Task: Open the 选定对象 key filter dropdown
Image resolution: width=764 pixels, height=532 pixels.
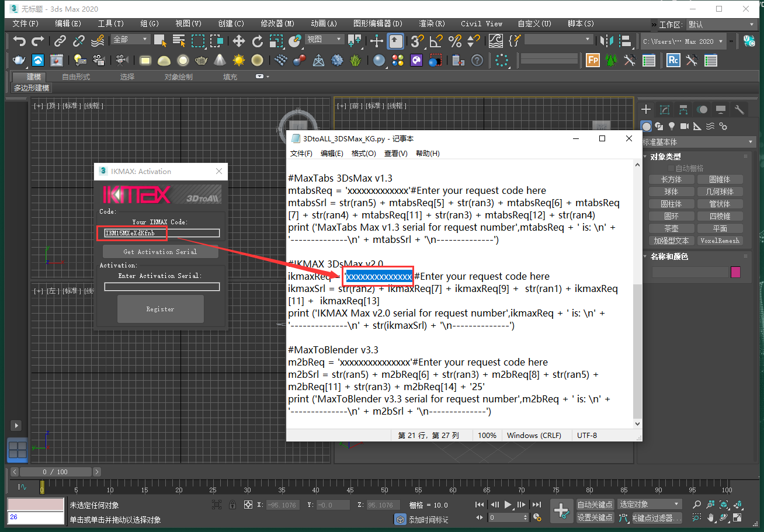Action: pos(650,505)
